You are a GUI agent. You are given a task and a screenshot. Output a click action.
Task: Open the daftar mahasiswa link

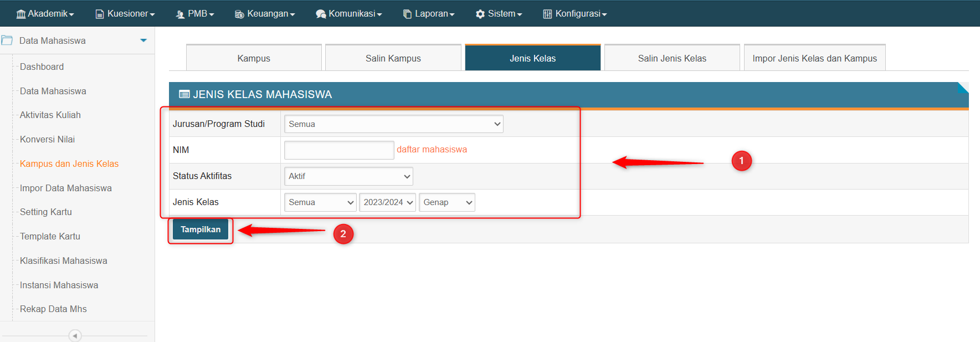point(432,150)
